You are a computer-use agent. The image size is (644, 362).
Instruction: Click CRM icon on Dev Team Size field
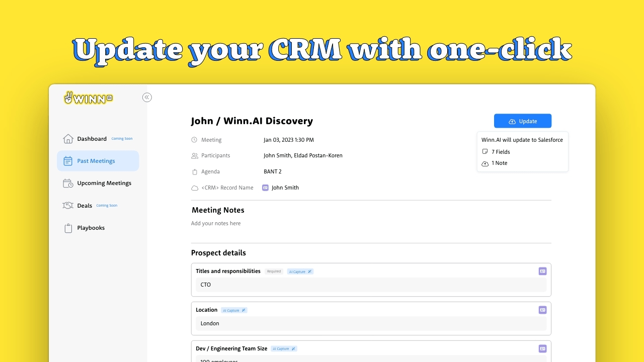[x=542, y=349]
